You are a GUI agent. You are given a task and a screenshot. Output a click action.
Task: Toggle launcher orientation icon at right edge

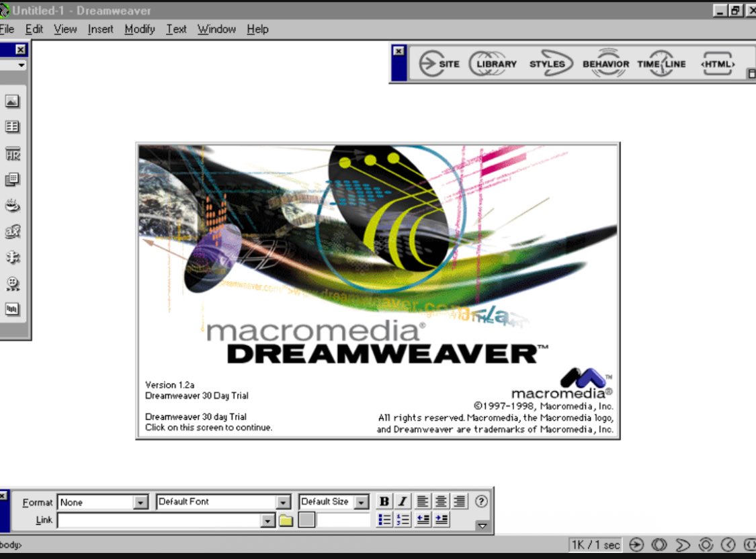click(x=751, y=73)
